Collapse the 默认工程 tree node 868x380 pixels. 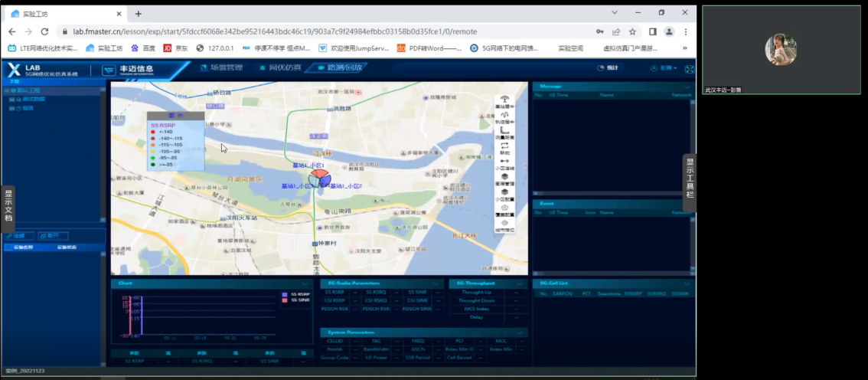pyautogui.click(x=6, y=90)
